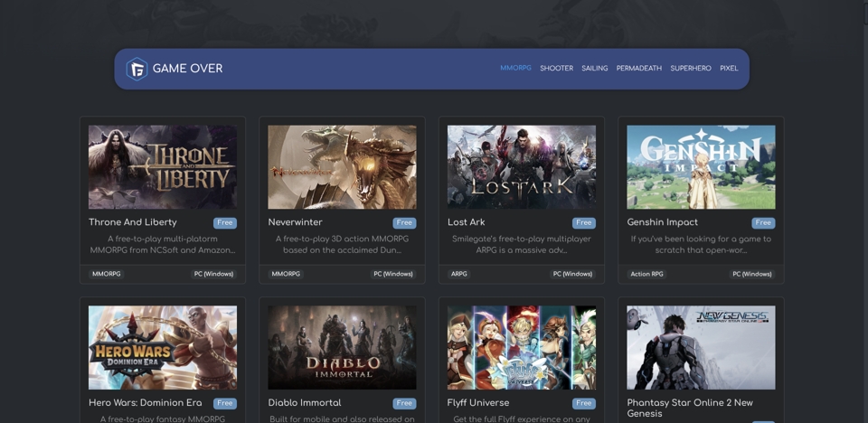Click the Genshin Impact game title
The width and height of the screenshot is (868, 423).
pos(662,222)
